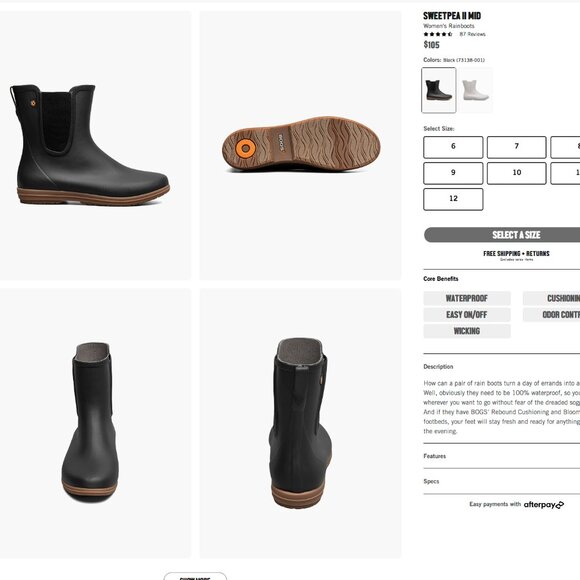Viewport: 580px width, 580px height.
Task: Open the front view boot image
Action: point(95,423)
